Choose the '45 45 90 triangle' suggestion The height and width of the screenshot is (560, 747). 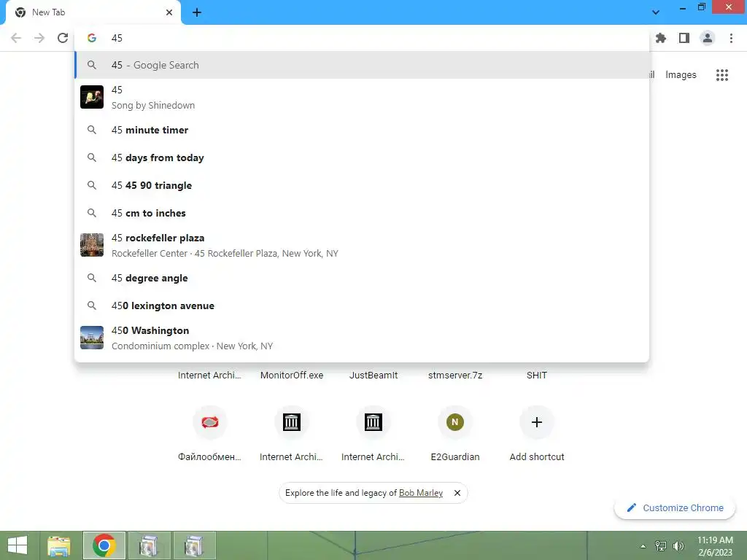tap(362, 185)
